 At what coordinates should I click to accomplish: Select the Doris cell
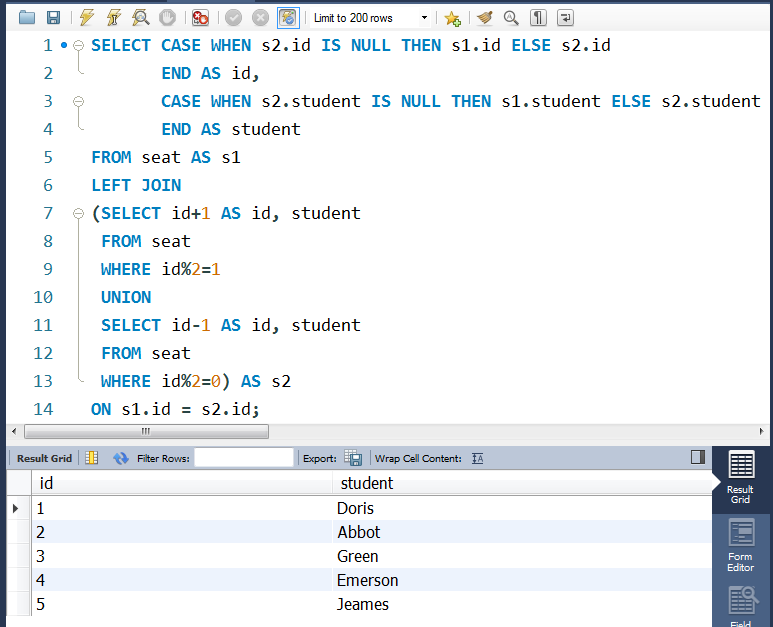click(522, 508)
